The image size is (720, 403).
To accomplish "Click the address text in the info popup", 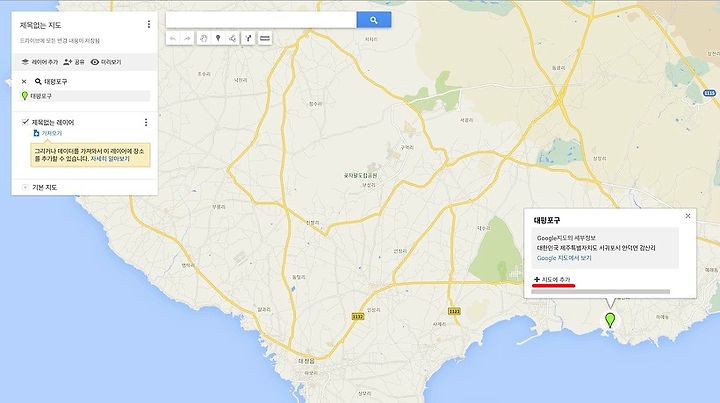I will 596,248.
